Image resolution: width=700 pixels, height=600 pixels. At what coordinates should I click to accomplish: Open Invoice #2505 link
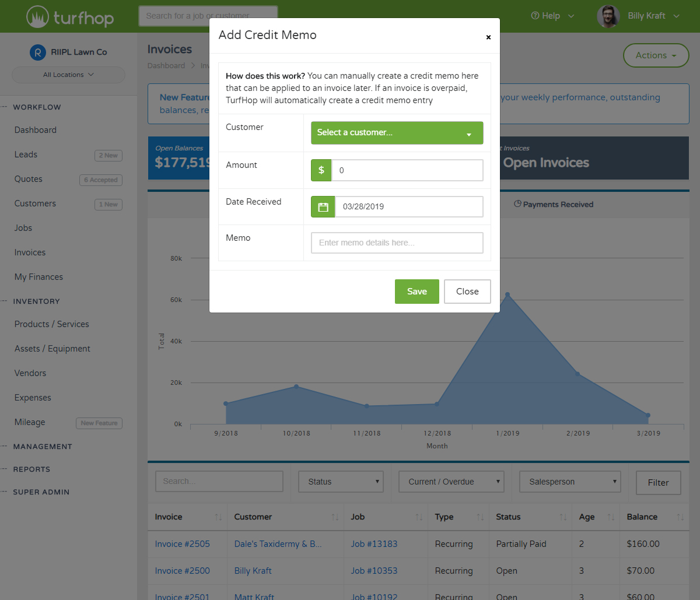point(182,544)
